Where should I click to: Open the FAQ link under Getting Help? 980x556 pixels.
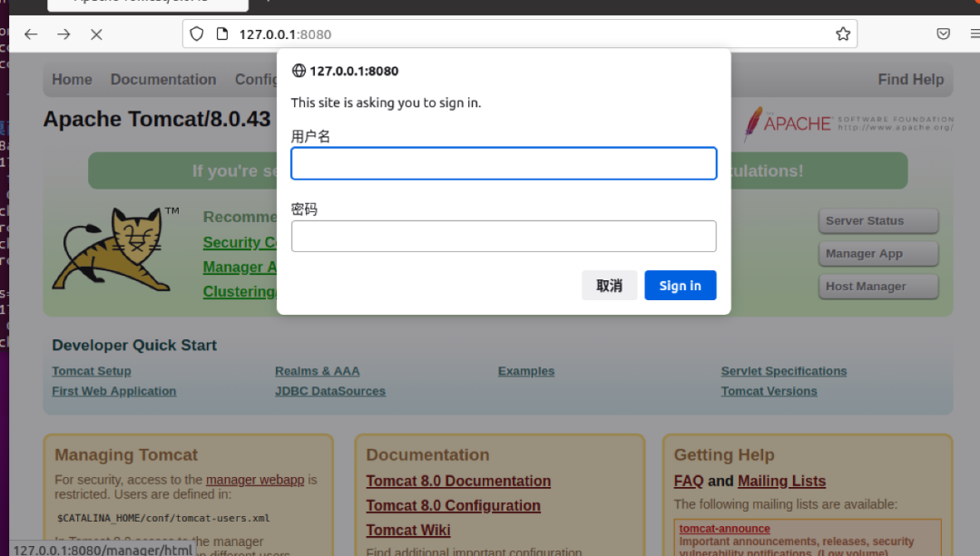(689, 481)
